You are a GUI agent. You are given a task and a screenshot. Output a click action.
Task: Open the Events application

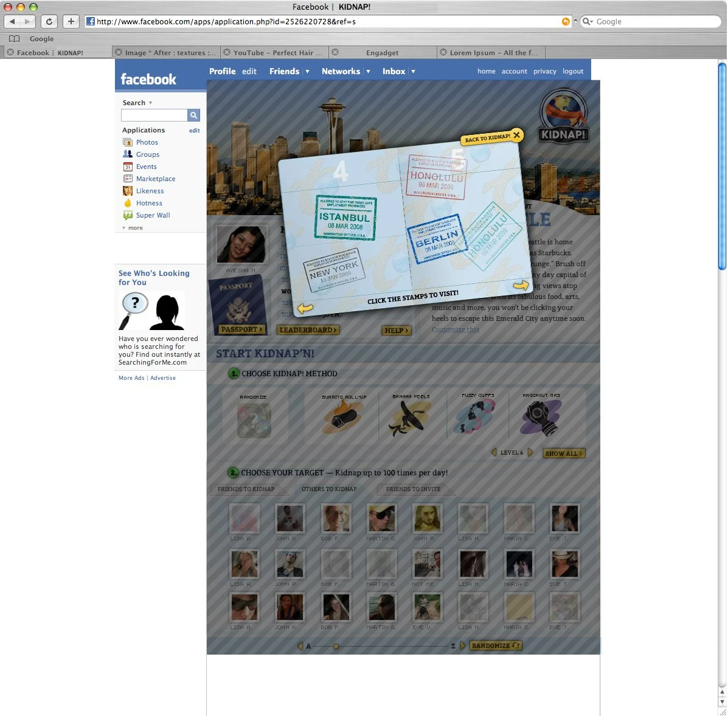click(x=146, y=167)
